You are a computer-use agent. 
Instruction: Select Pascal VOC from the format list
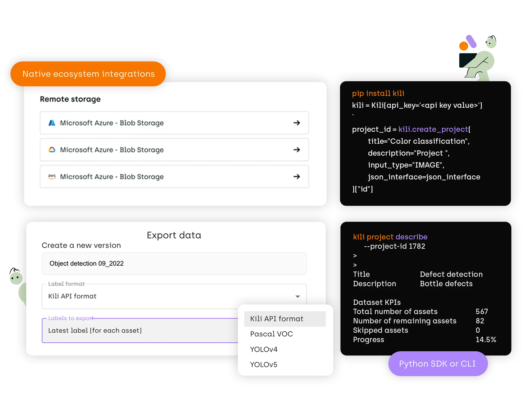[x=271, y=334]
